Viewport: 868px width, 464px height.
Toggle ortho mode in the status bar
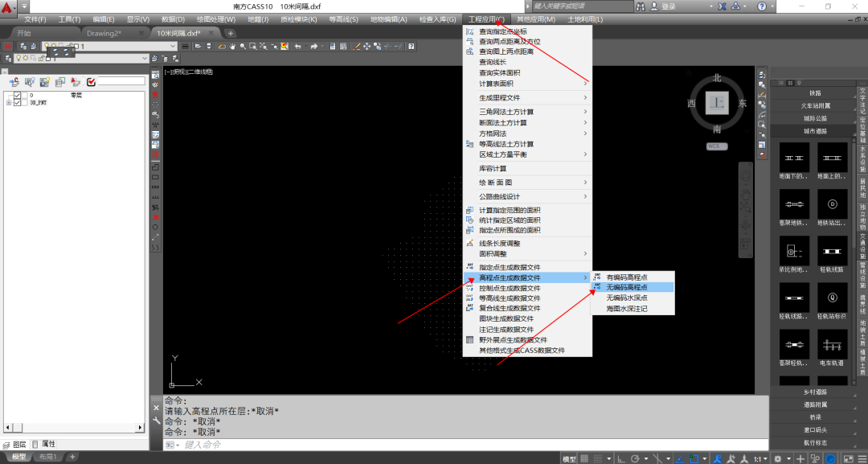[621, 458]
